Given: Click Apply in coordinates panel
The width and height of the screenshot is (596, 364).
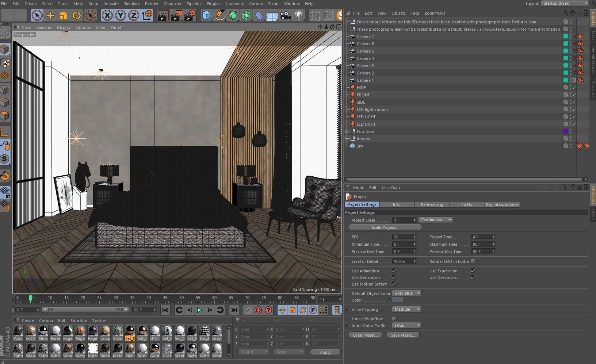Looking at the screenshot, I should (x=325, y=352).
